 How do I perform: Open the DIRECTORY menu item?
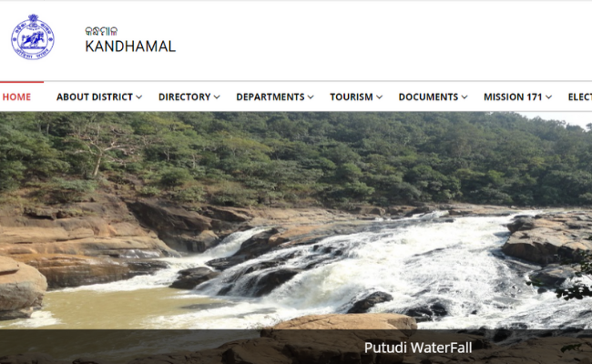click(x=185, y=97)
